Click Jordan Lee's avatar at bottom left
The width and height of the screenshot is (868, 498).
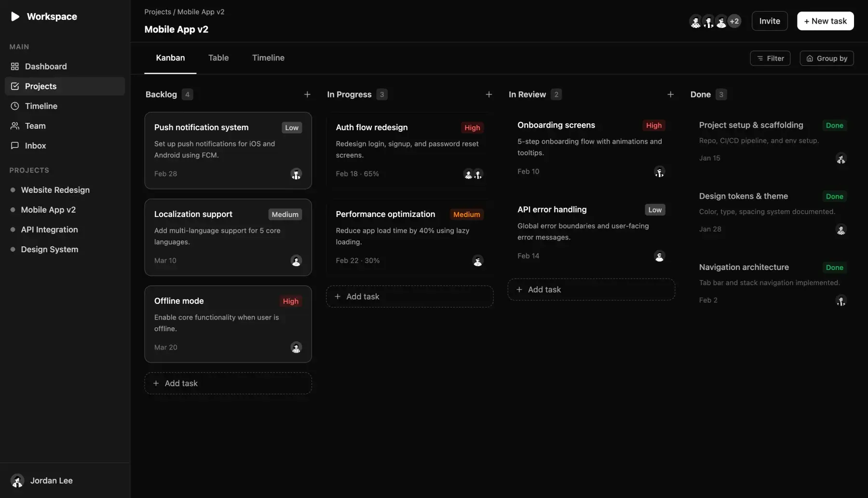click(x=17, y=480)
